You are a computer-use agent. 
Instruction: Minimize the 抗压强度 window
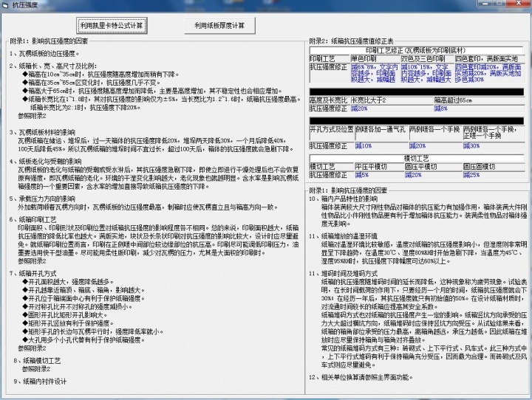tap(485, 3)
